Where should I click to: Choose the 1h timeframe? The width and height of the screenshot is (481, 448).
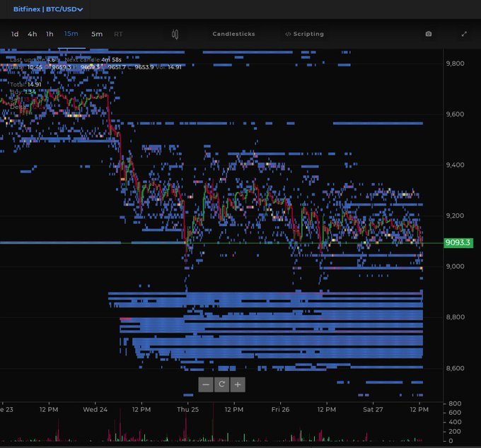click(50, 34)
